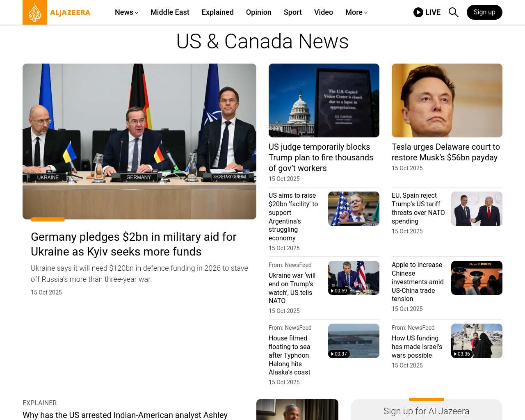Open House filmed floating to sea headline

pos(290,355)
